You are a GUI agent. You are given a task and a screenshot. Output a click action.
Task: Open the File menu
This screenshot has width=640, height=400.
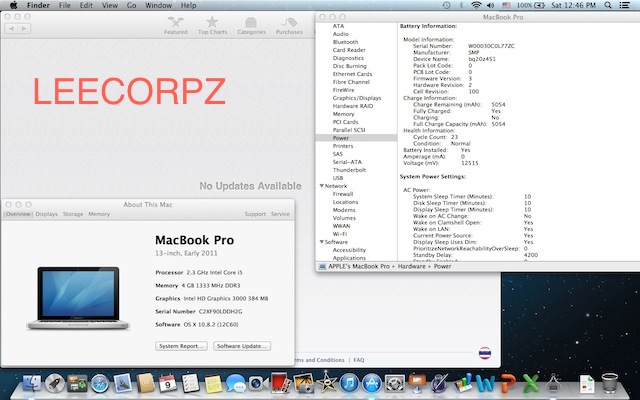(64, 5)
